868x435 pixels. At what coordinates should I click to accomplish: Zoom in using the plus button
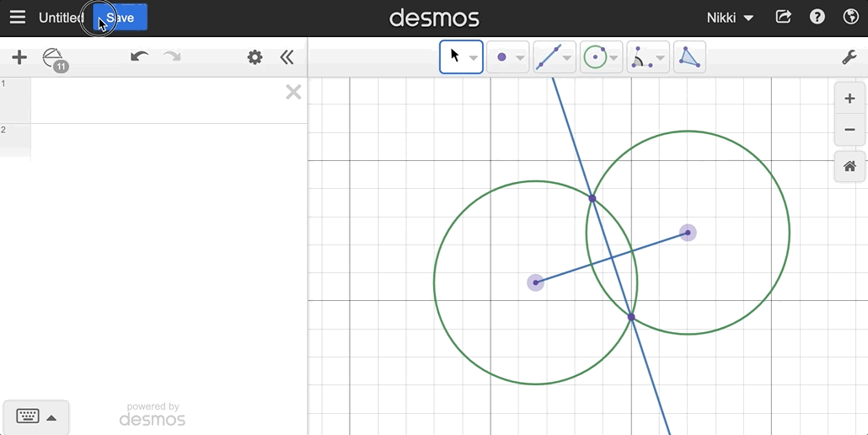click(849, 99)
